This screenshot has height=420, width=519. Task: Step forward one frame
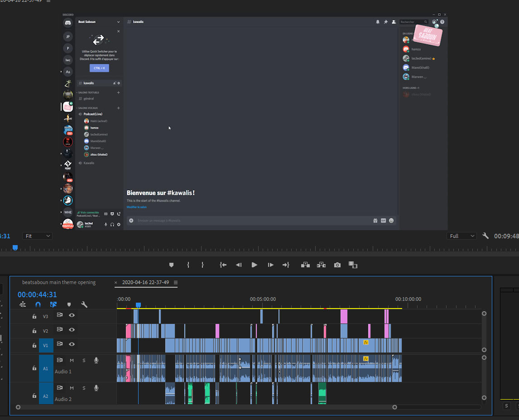coord(270,265)
